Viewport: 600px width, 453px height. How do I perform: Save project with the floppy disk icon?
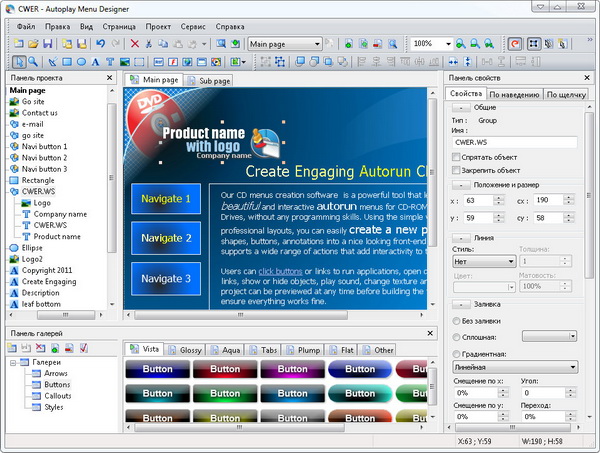coord(47,44)
